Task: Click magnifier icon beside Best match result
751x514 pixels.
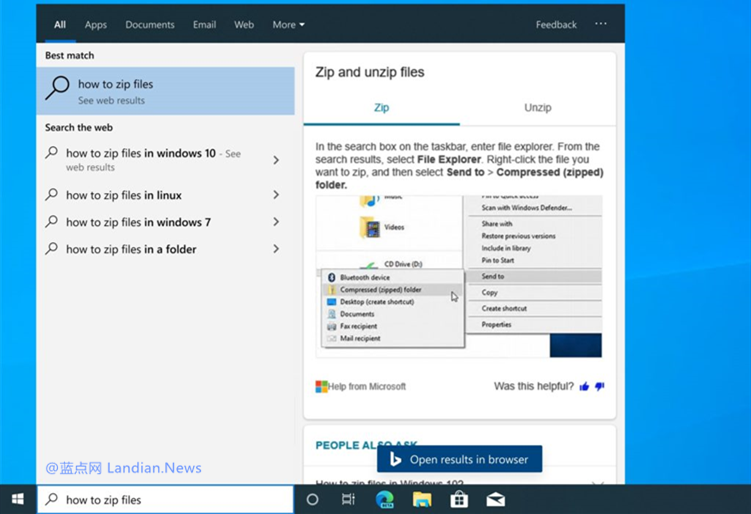Action: point(57,88)
